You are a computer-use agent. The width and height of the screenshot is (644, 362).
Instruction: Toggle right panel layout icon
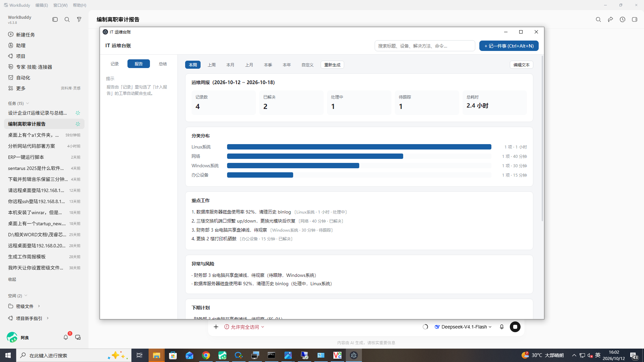pyautogui.click(x=635, y=19)
